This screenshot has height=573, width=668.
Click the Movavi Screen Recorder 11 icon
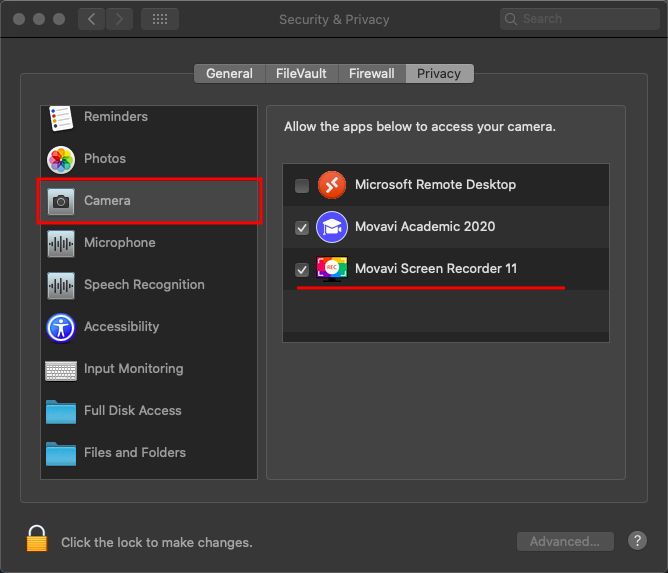click(332, 269)
